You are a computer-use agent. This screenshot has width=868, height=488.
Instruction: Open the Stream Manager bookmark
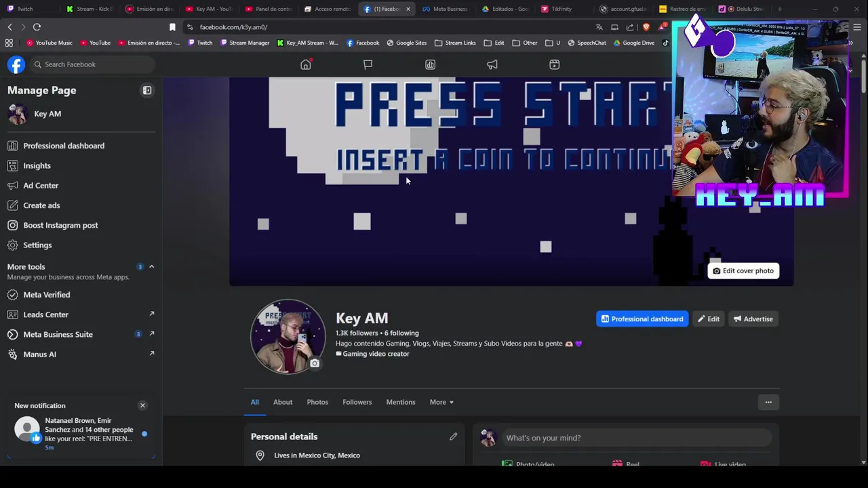(245, 43)
